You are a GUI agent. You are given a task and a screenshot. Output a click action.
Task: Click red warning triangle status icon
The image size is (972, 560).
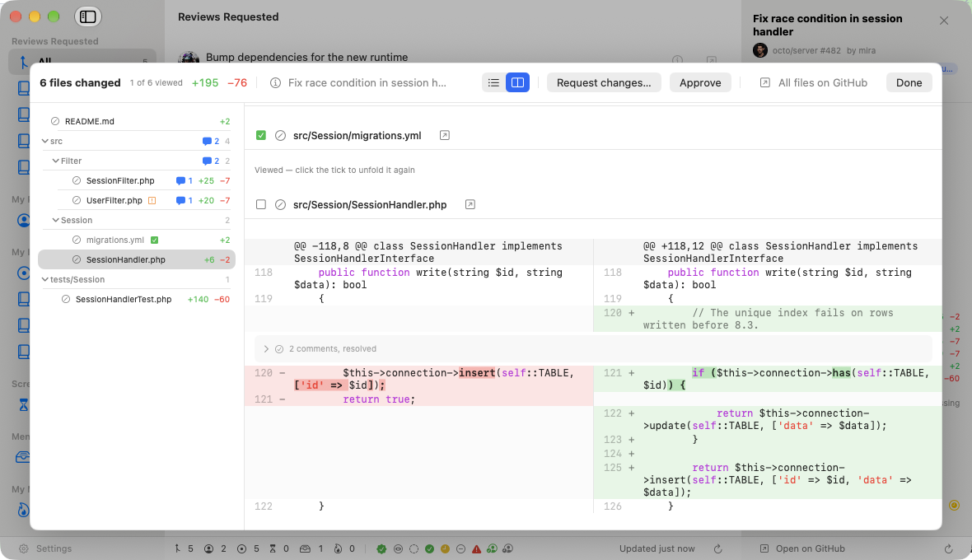pos(476,548)
